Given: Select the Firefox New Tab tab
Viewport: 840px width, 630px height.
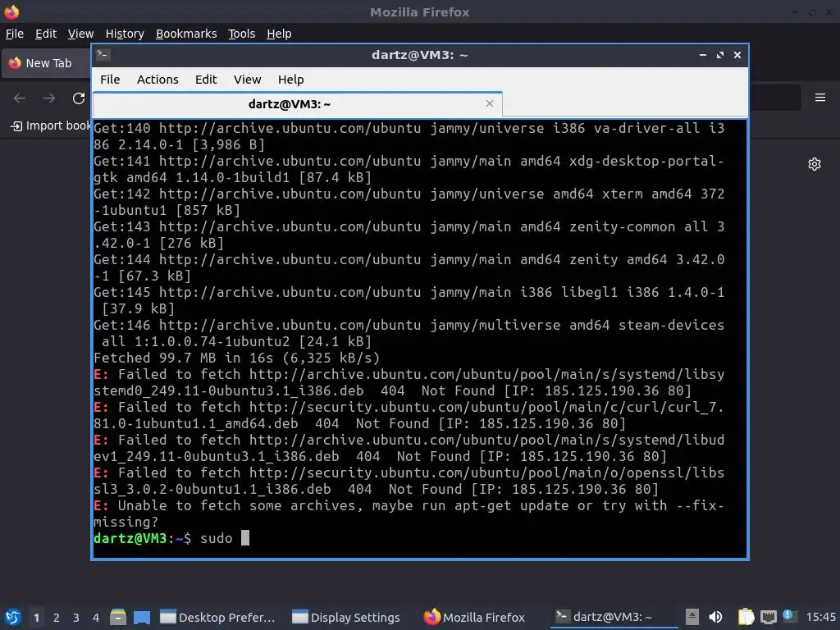Looking at the screenshot, I should 47,63.
